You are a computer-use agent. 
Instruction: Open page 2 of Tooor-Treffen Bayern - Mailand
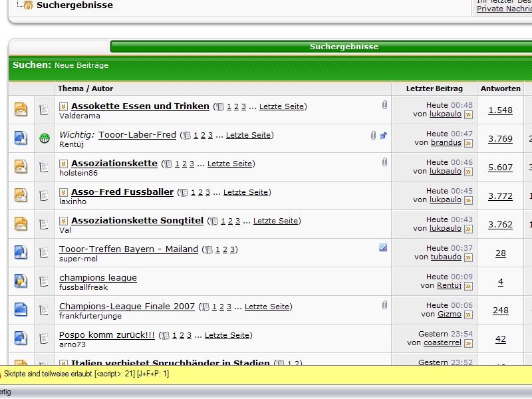(225, 249)
